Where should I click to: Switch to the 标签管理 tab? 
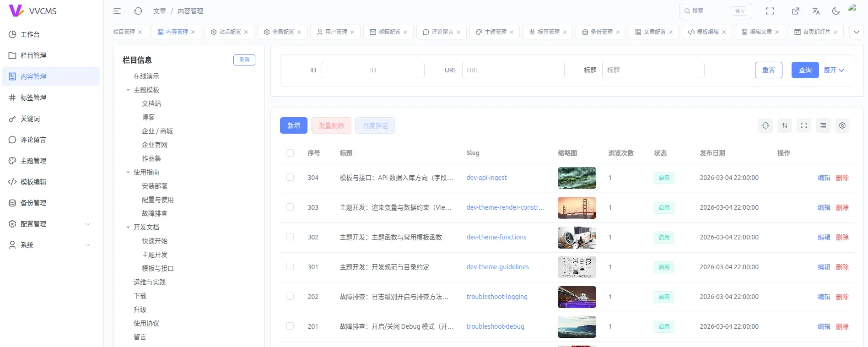(x=548, y=32)
